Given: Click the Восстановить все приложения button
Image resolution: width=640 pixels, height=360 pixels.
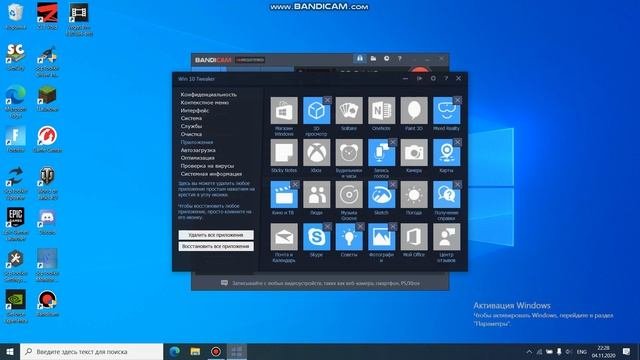Looking at the screenshot, I should pos(216,247).
